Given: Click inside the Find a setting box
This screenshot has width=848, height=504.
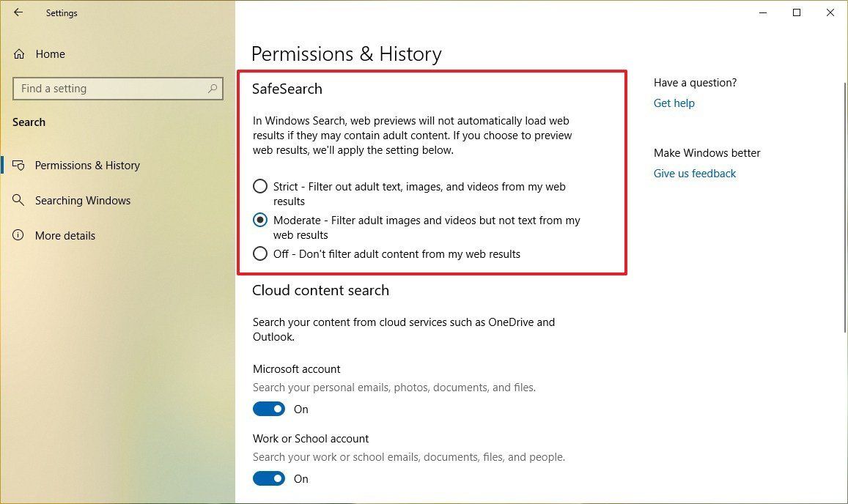Looking at the screenshot, I should click(x=110, y=88).
